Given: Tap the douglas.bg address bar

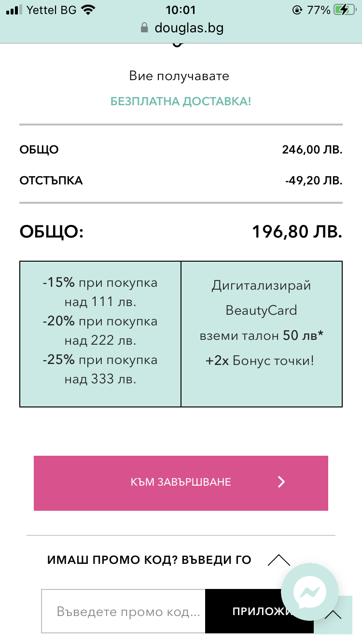Looking at the screenshot, I should tap(188, 28).
